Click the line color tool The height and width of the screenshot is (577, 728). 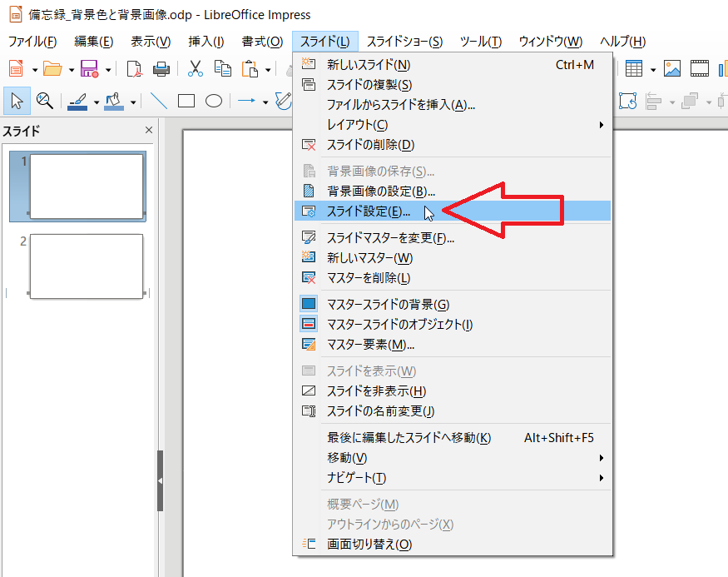[x=77, y=101]
